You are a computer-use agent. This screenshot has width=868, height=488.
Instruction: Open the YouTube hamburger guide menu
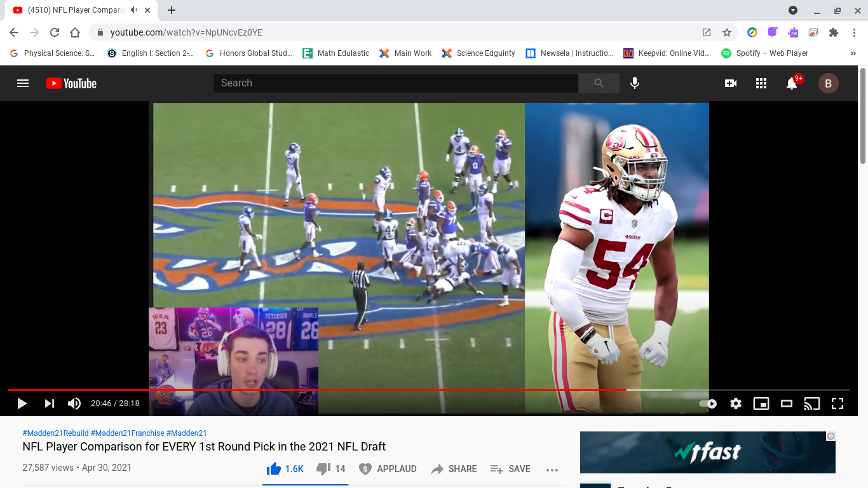pyautogui.click(x=23, y=83)
